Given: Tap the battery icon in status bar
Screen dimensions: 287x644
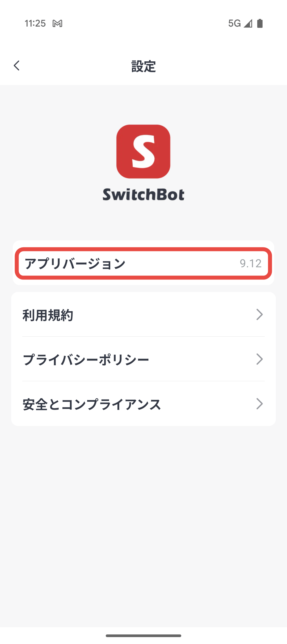Looking at the screenshot, I should click(x=260, y=23).
